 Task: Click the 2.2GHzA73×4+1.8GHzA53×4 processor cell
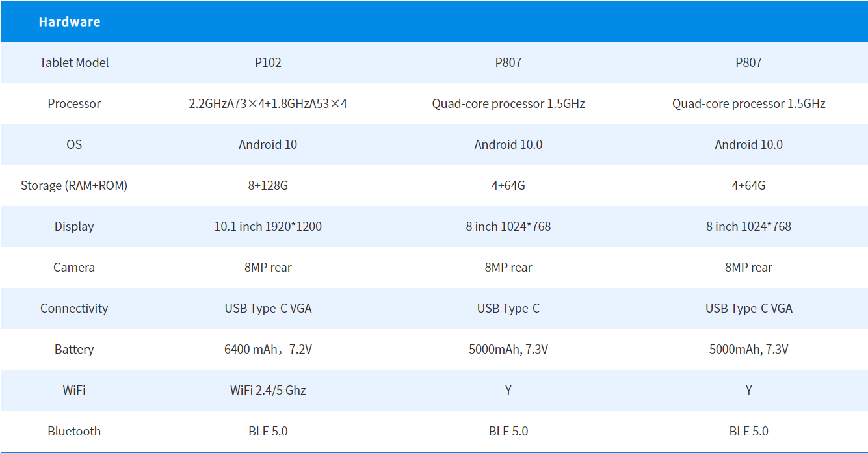pos(268,103)
